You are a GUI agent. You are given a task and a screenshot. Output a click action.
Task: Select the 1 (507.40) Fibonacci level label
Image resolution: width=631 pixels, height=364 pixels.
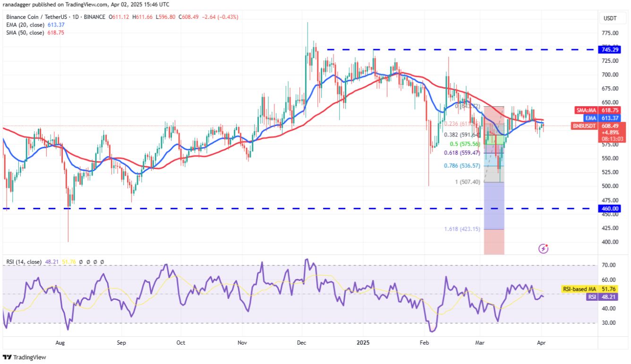pyautogui.click(x=467, y=182)
